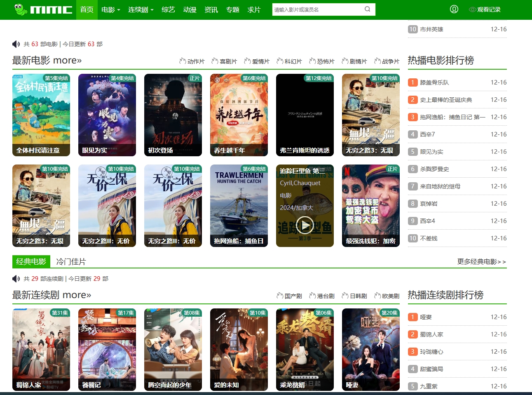Open ranked movie 史上最棒的圣诞庆典
The height and width of the screenshot is (395, 532).
pos(446,100)
